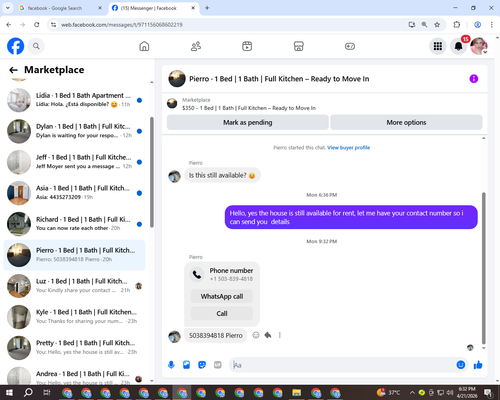500x400 pixels.
Task: Open the Marketplace storefront icon in navigation
Action: 298,46
